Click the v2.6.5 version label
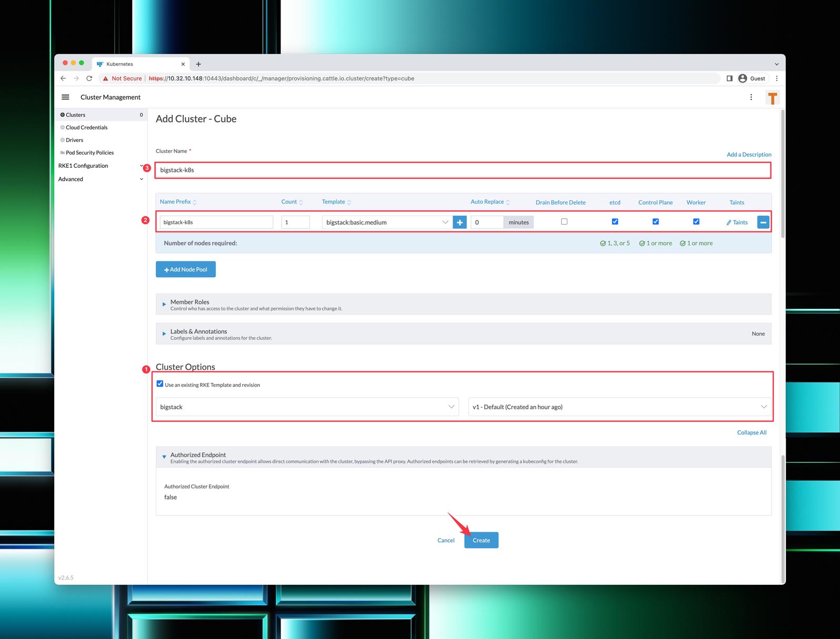Image resolution: width=840 pixels, height=639 pixels. pos(66,577)
